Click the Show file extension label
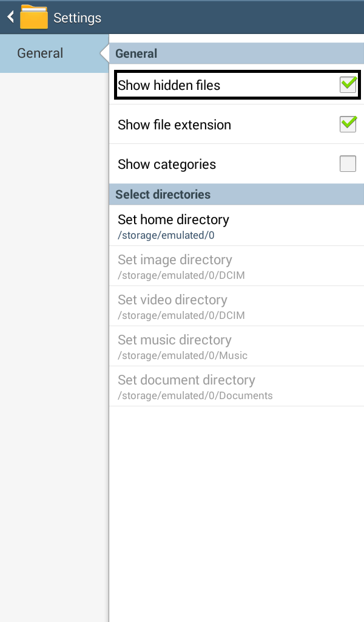Screen dimensions: 364x622 point(174,125)
